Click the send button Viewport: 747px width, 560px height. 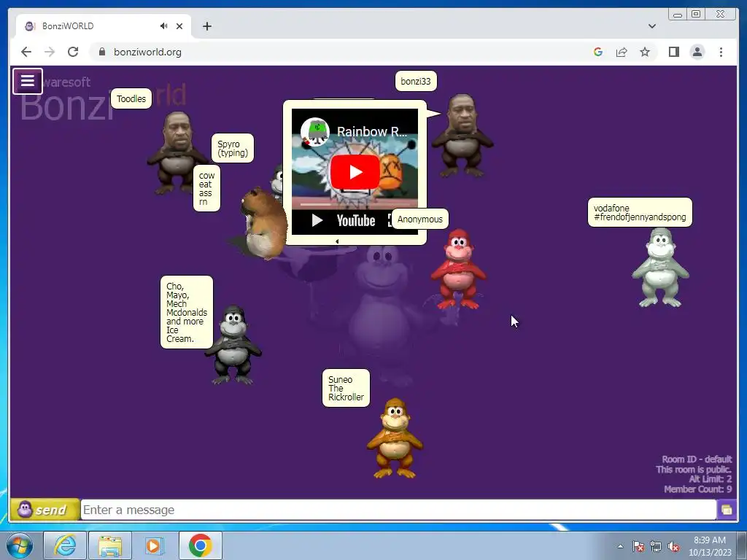click(44, 510)
